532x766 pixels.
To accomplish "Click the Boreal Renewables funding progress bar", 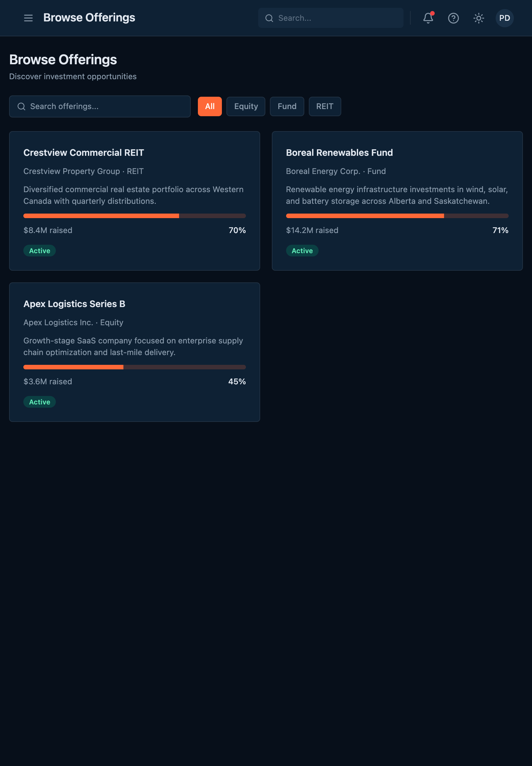I will [397, 216].
